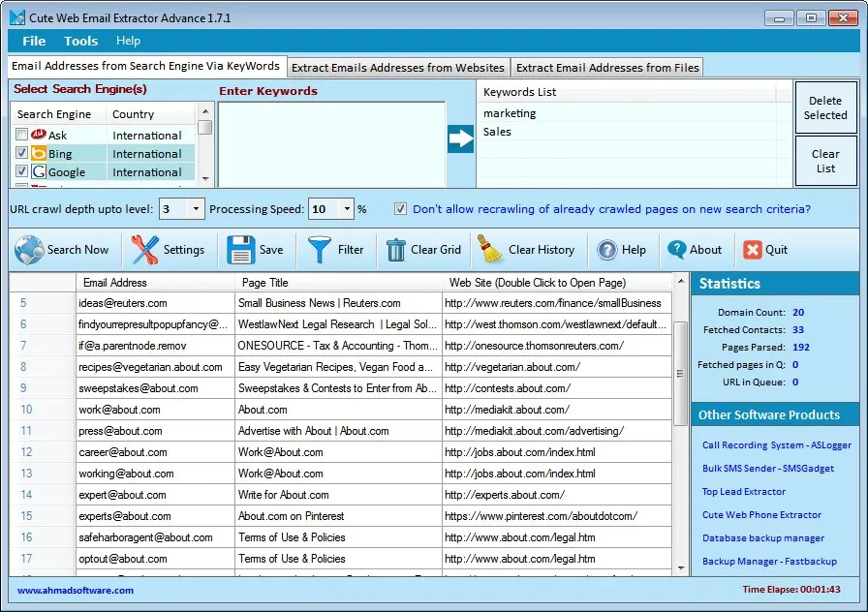This screenshot has width=868, height=612.
Task: Click the blue arrow to add keywords
Action: coord(459,138)
